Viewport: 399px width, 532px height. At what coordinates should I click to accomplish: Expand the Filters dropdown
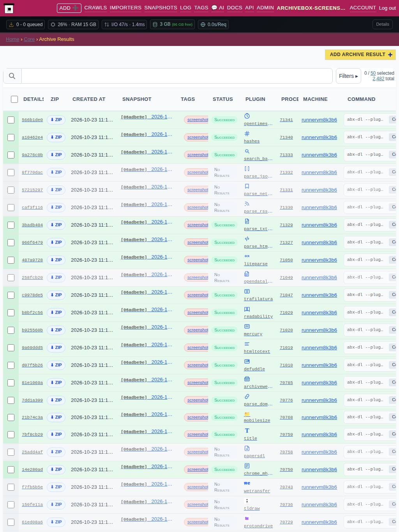(x=348, y=76)
